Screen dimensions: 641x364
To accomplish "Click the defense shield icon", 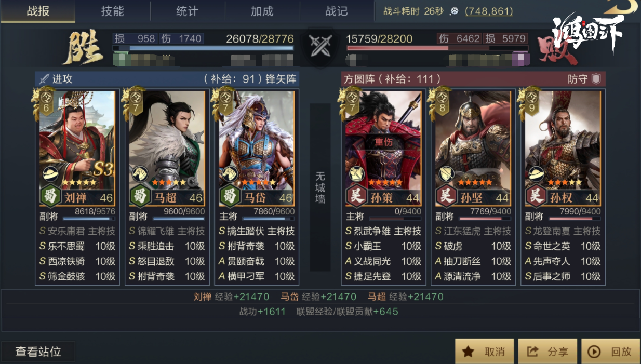I will (x=596, y=79).
